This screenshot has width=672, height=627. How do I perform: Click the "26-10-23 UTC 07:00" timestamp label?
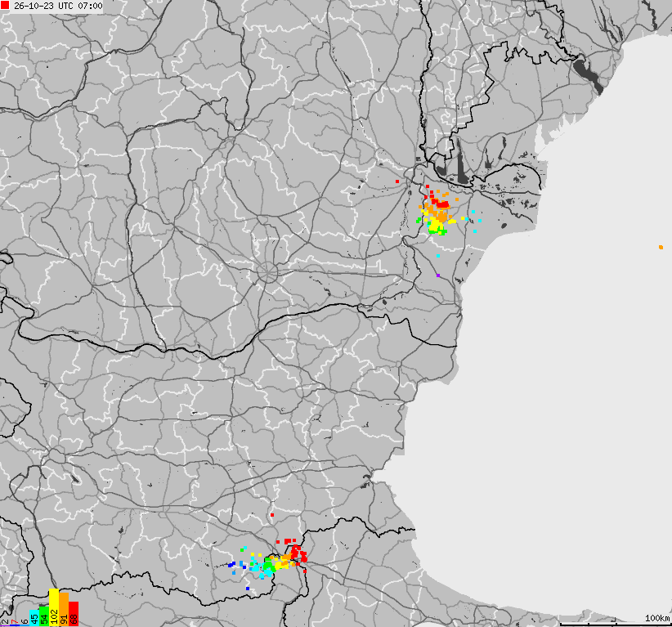click(58, 6)
